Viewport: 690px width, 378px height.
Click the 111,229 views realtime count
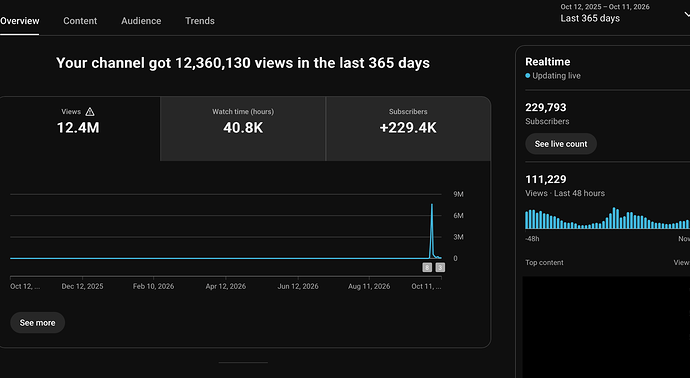click(x=546, y=179)
